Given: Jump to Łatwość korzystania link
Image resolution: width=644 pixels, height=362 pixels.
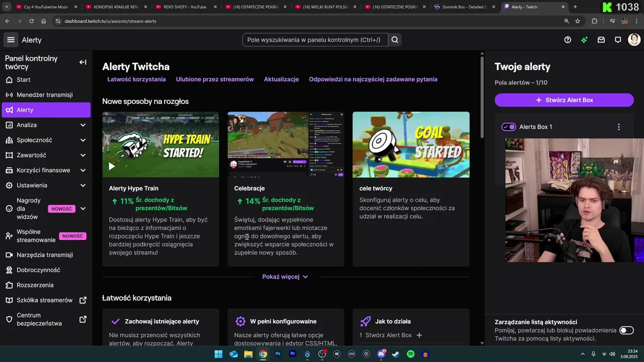Looking at the screenshot, I should pos(136,79).
